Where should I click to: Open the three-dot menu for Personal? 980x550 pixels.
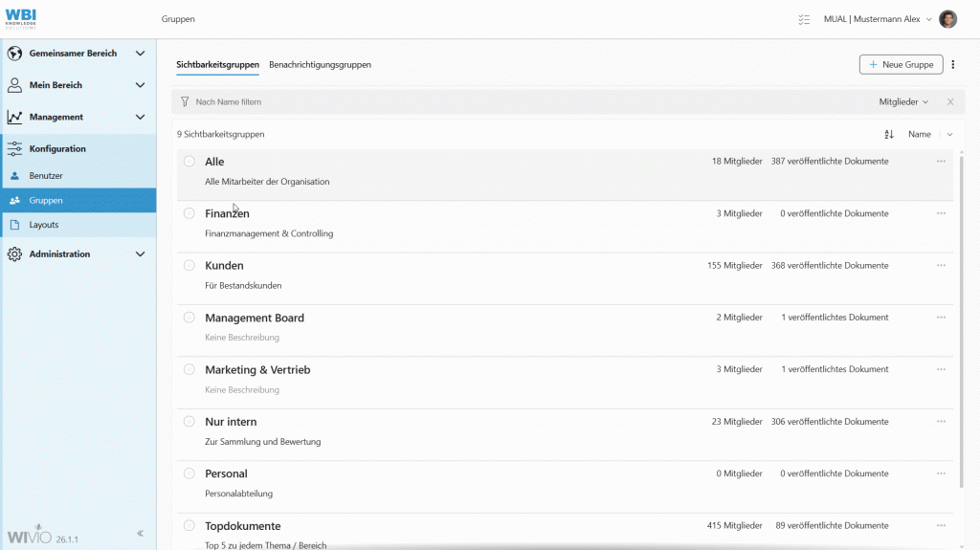[x=941, y=473]
